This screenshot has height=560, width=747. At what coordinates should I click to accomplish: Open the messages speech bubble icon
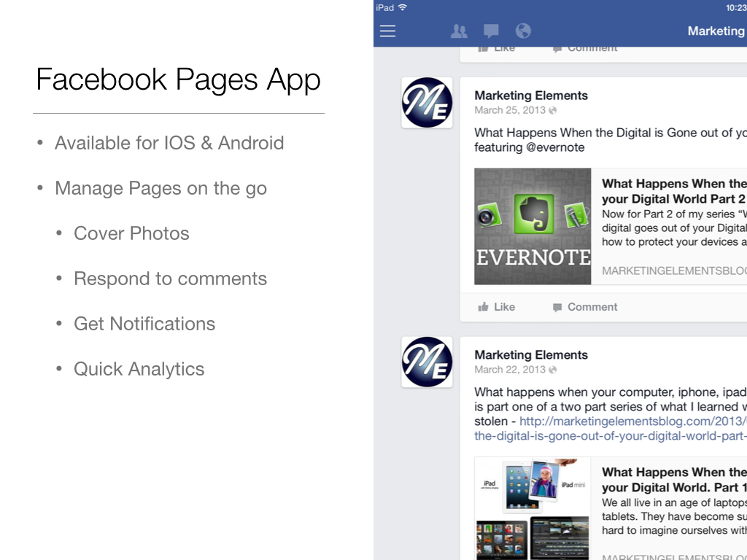click(x=491, y=31)
